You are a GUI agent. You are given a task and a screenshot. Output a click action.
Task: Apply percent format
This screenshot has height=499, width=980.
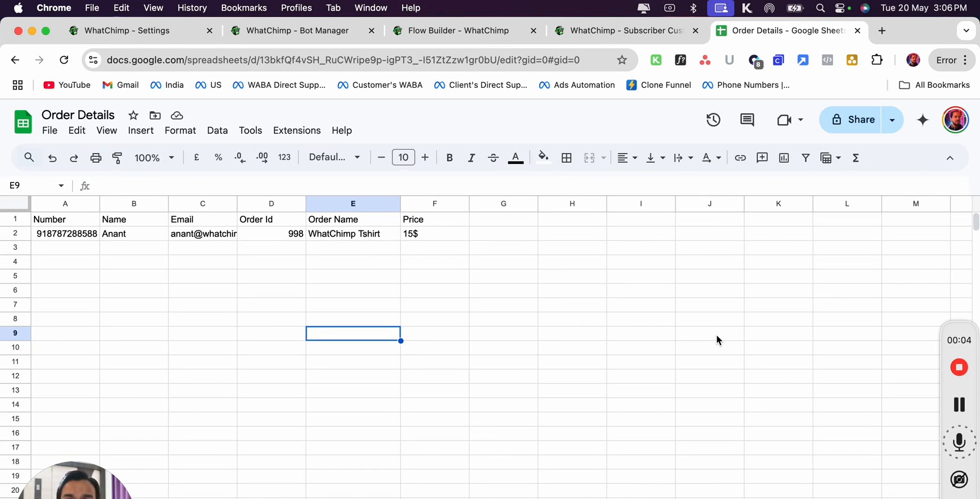[x=218, y=157]
